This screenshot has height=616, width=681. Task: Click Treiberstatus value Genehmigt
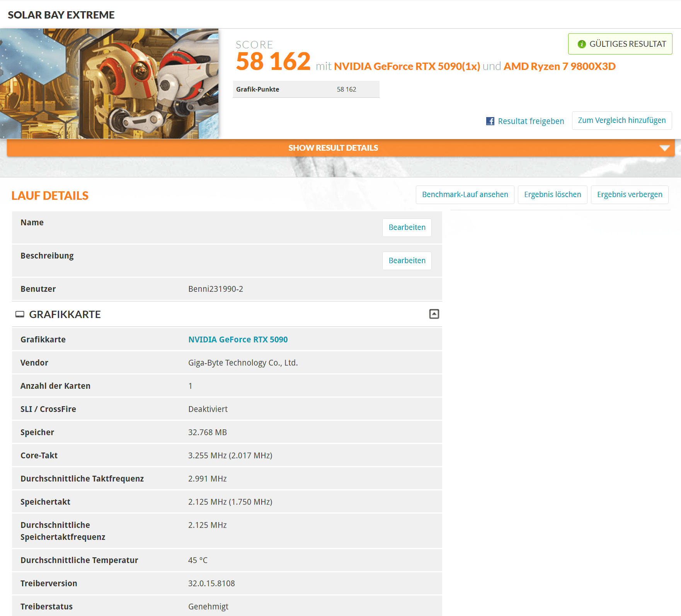click(x=208, y=607)
